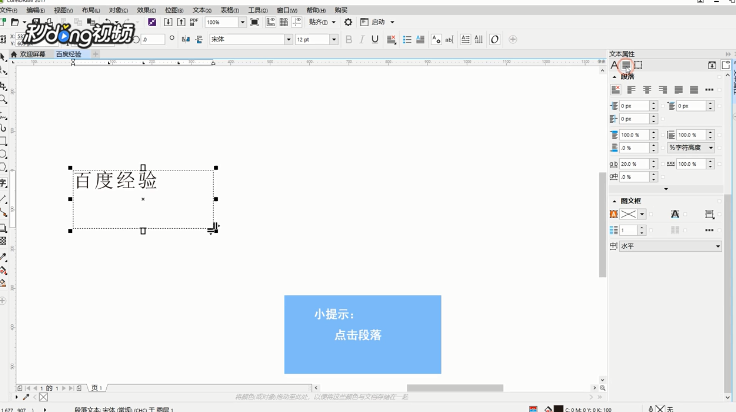Select the Crop tool in toolbox
The image size is (736, 412).
pos(3,86)
